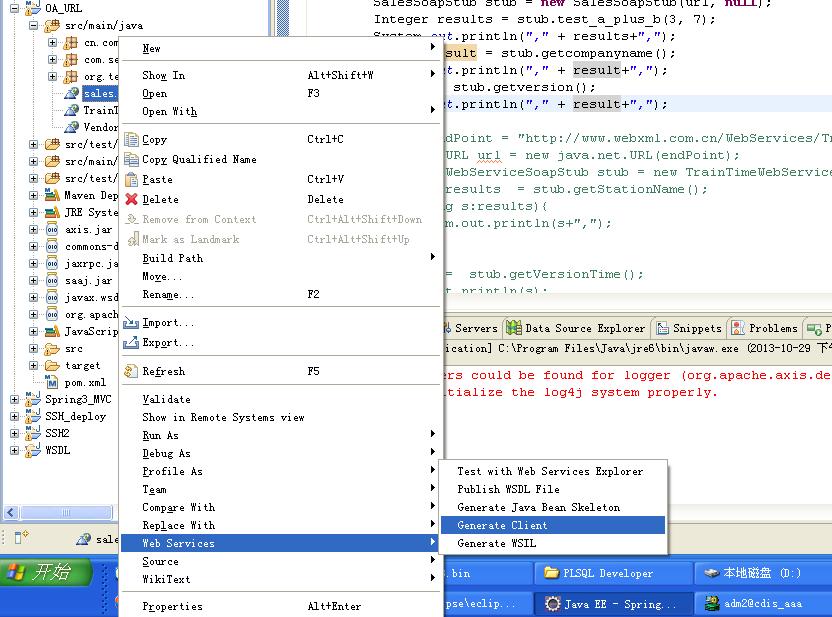Click the package explorer horizontal scrollbar
The width and height of the screenshot is (832, 617).
58,512
